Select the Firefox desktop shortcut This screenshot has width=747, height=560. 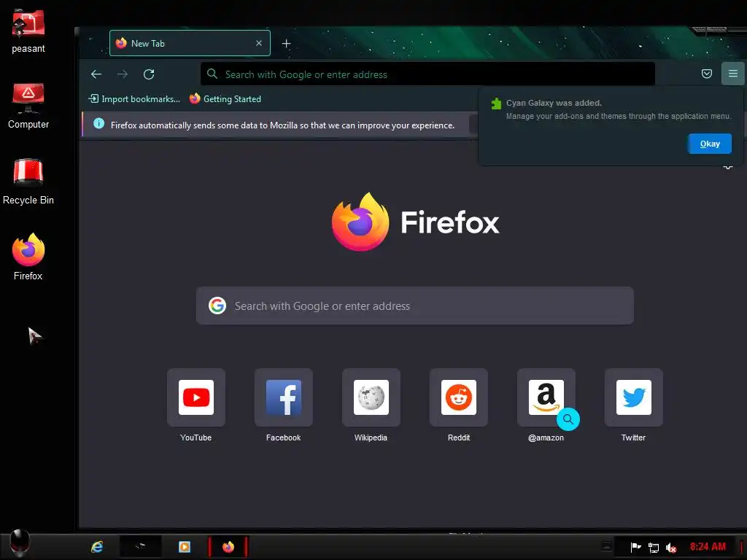click(x=28, y=257)
